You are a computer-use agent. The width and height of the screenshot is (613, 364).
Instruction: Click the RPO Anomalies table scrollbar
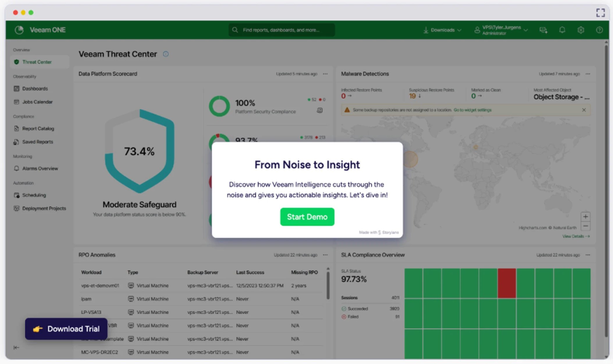tap(328, 286)
